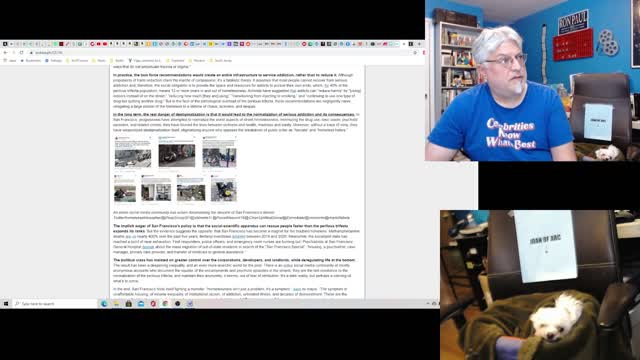The height and width of the screenshot is (360, 640).
Task: Open the Apps shortcut in bookmarks bar
Action: click(x=10, y=60)
